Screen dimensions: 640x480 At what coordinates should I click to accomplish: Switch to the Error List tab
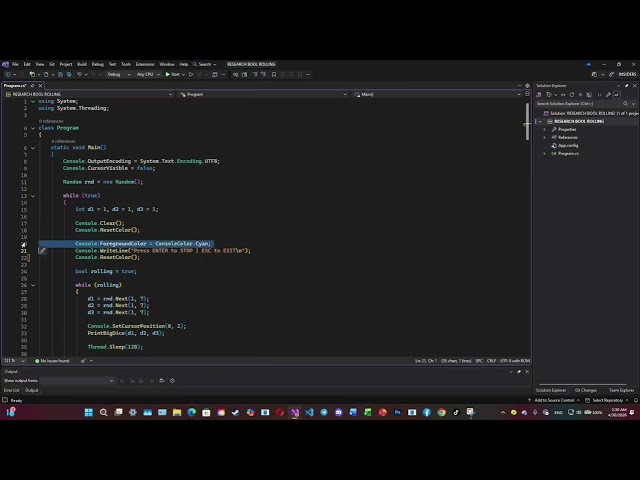point(11,390)
